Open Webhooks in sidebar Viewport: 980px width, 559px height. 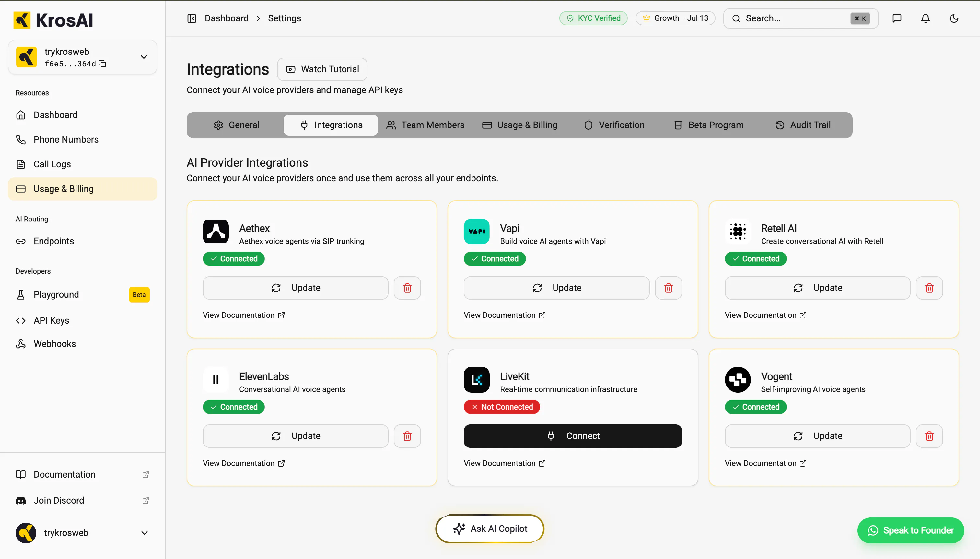[83, 344]
